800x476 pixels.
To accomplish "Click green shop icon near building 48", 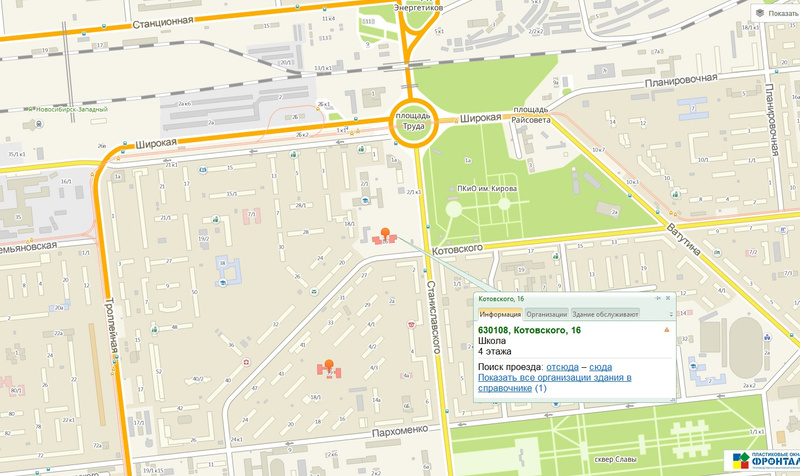I will pyautogui.click(x=154, y=330).
